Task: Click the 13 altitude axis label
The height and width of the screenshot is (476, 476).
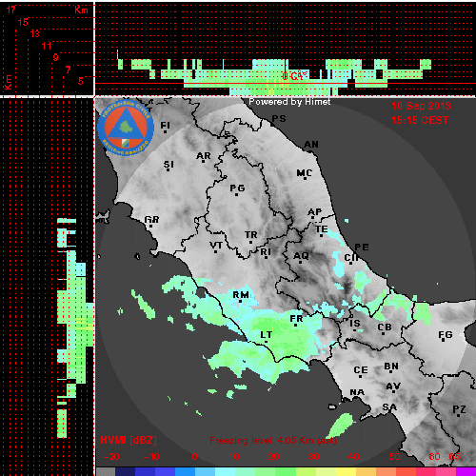Action: [x=35, y=33]
